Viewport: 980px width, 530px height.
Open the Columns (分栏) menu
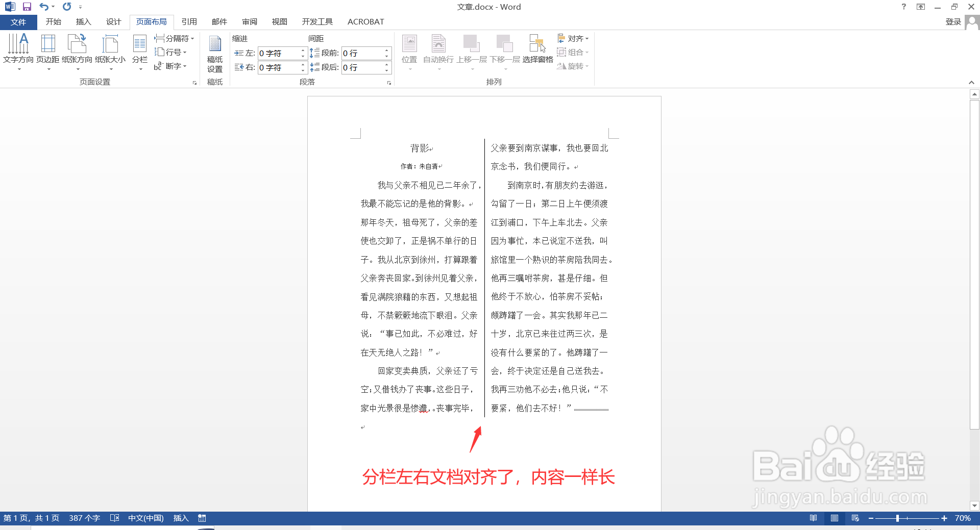(140, 52)
